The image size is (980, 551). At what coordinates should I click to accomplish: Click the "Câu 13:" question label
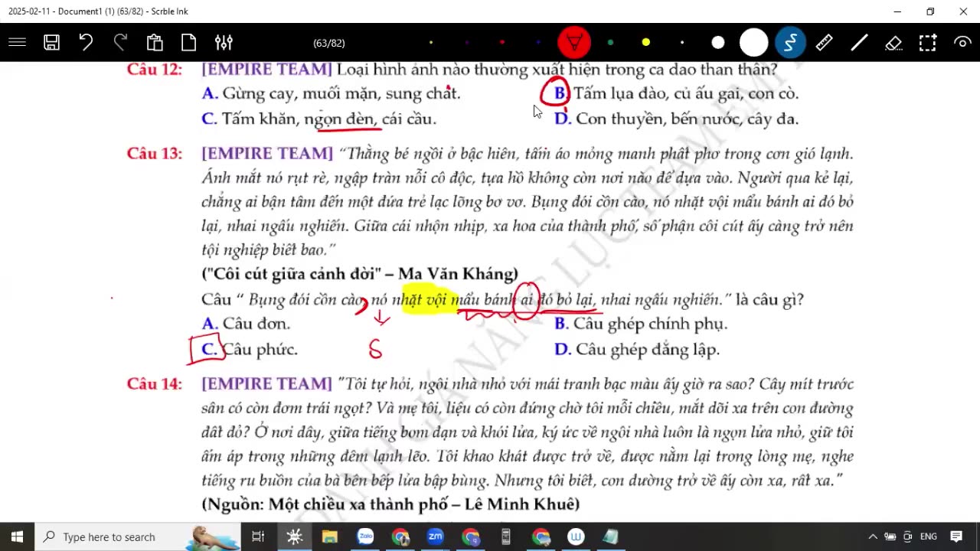point(155,154)
